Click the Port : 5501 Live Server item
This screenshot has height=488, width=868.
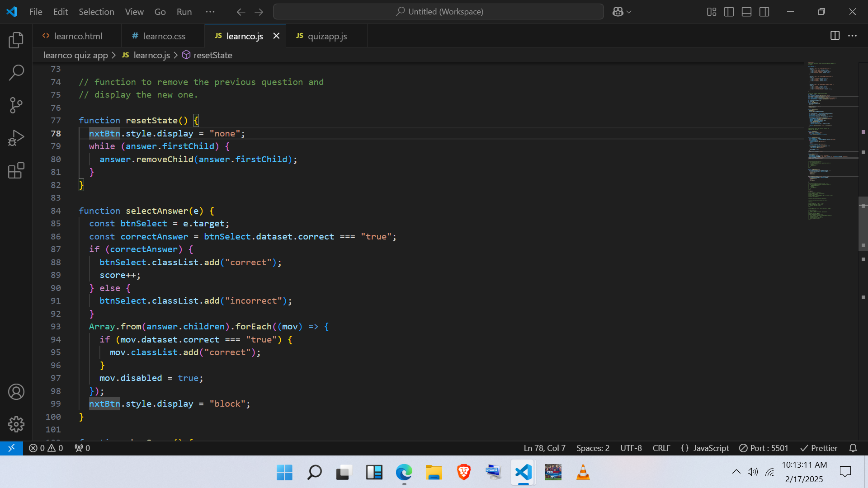764,448
